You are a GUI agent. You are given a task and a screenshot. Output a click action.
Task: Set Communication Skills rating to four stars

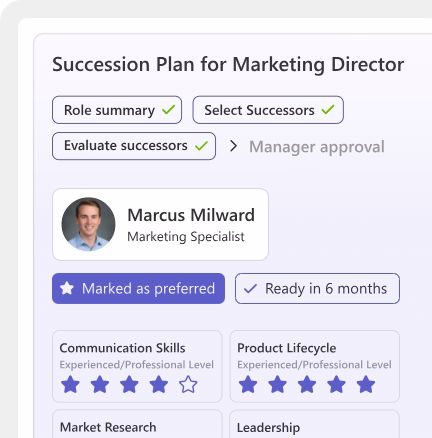[159, 384]
